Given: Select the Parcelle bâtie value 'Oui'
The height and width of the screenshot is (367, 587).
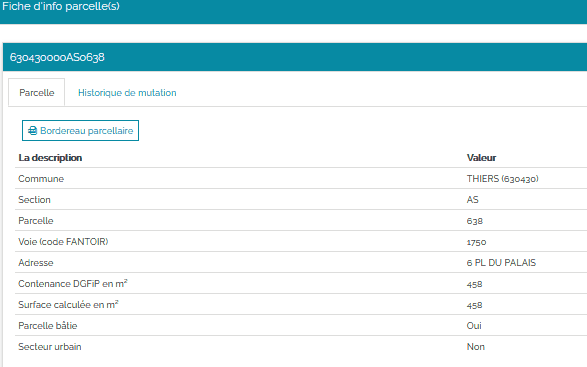Looking at the screenshot, I should (x=474, y=325).
